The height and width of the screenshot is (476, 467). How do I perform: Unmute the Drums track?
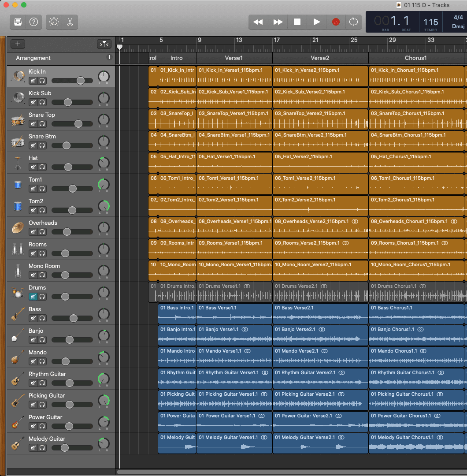click(x=33, y=297)
